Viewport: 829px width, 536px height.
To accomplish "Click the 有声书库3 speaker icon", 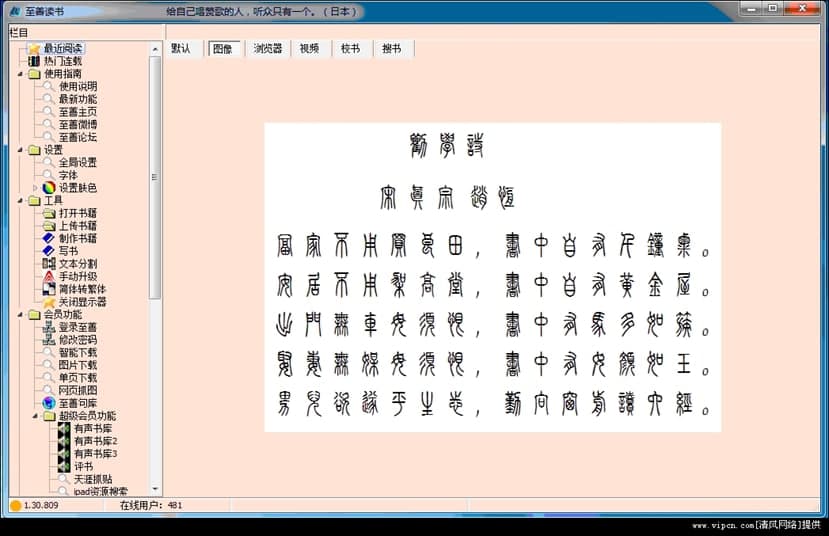I will 64,454.
